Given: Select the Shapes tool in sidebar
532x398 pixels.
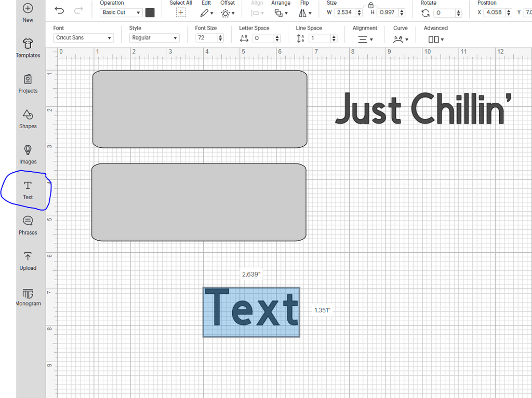Looking at the screenshot, I should pos(28,119).
